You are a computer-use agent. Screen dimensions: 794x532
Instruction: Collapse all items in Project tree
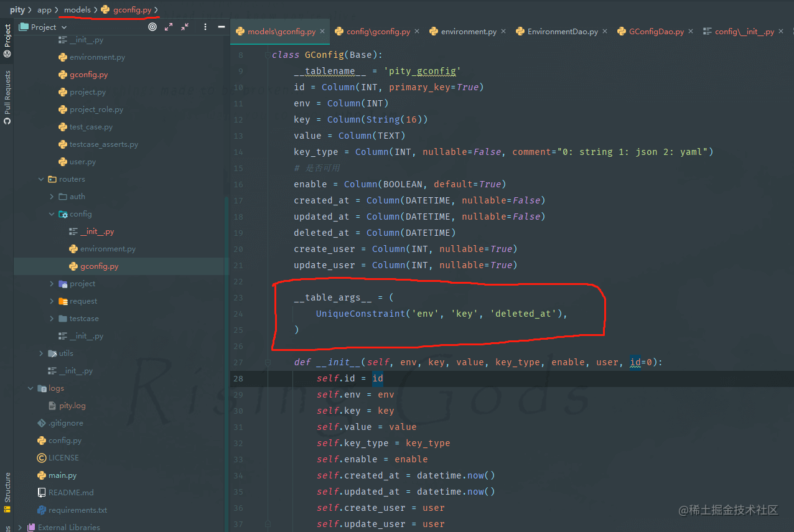(185, 27)
